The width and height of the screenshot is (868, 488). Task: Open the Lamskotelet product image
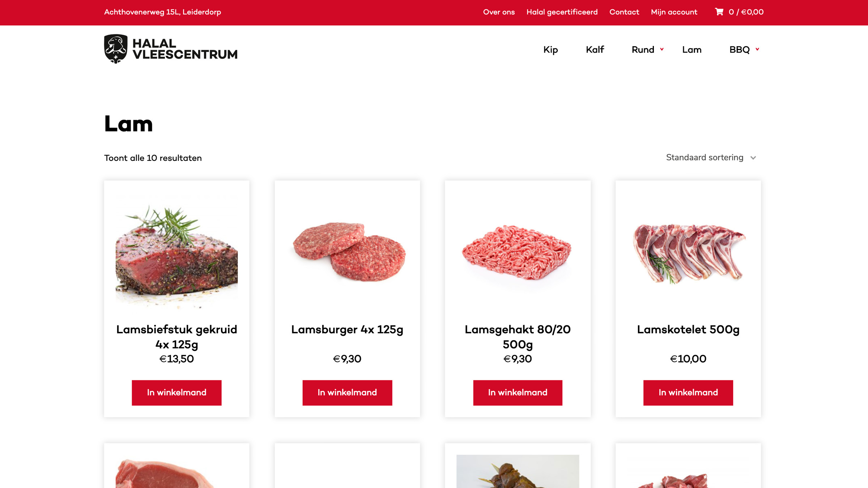click(x=688, y=253)
